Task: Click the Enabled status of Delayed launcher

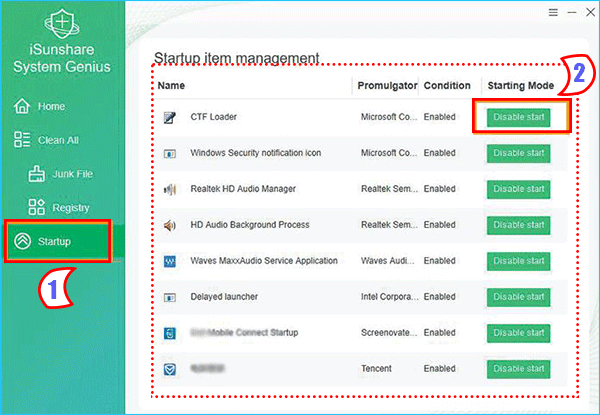Action: [439, 296]
